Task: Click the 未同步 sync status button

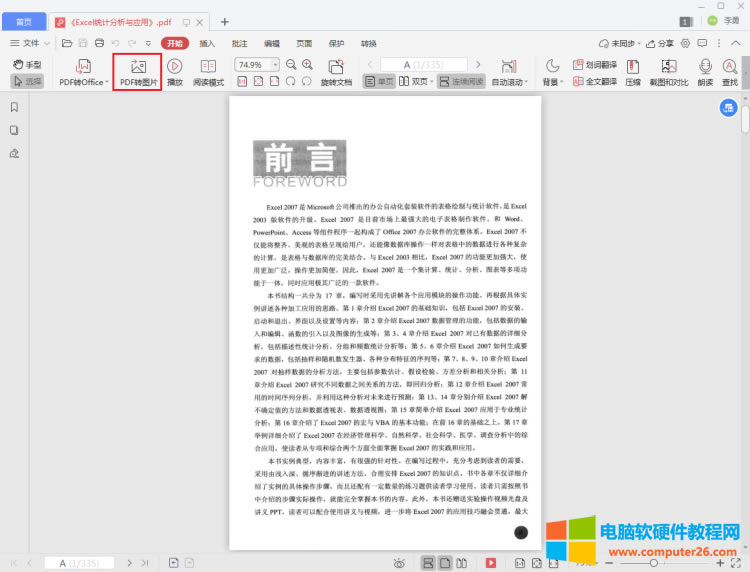Action: pyautogui.click(x=617, y=43)
